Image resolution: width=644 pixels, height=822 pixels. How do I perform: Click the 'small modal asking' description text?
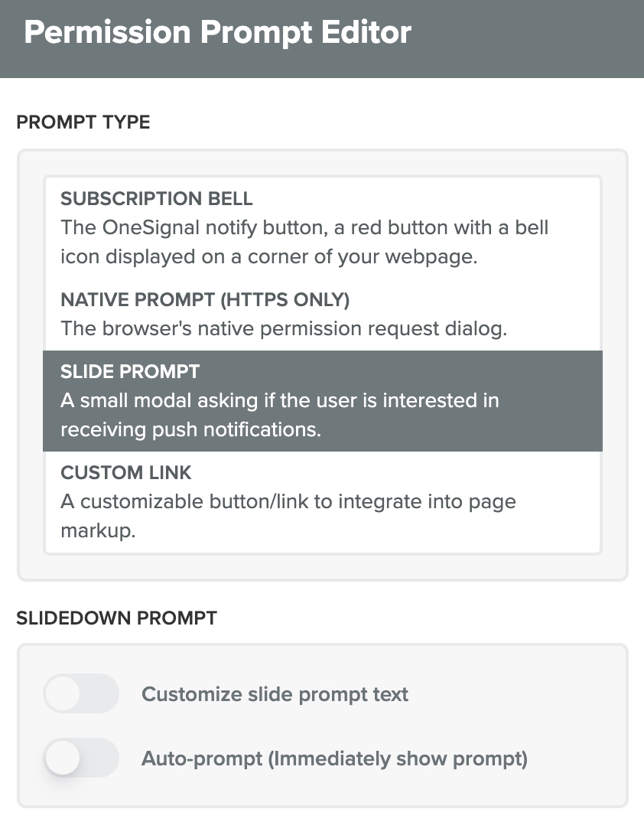(x=279, y=415)
